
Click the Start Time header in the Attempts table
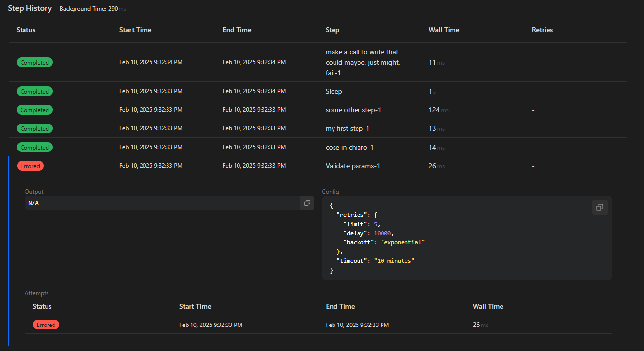pyautogui.click(x=195, y=306)
